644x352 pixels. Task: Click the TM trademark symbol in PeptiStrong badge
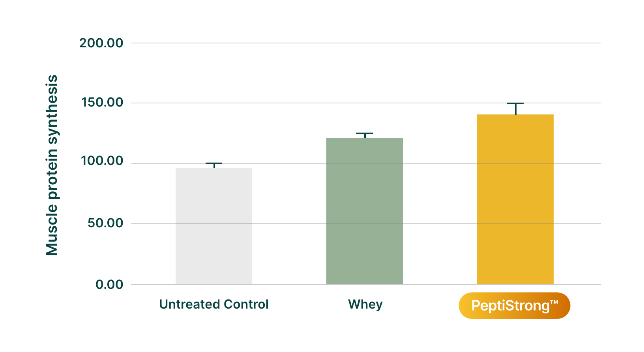(x=554, y=302)
